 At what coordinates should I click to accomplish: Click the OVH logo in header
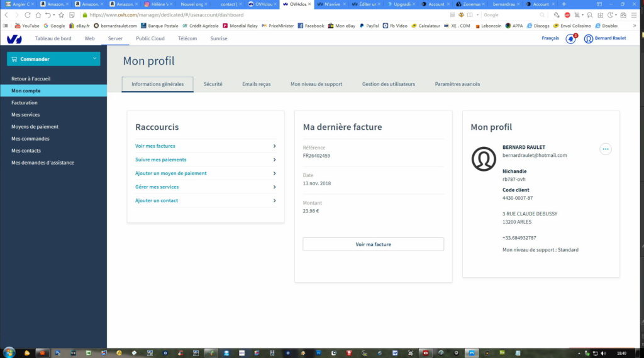pos(14,39)
